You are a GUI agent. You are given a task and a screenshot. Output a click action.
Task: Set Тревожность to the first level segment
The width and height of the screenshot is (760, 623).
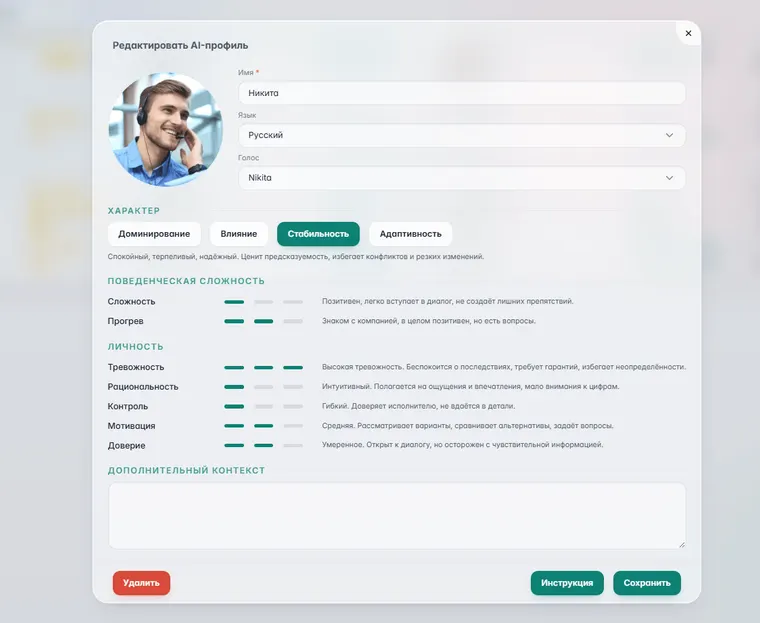click(x=234, y=367)
